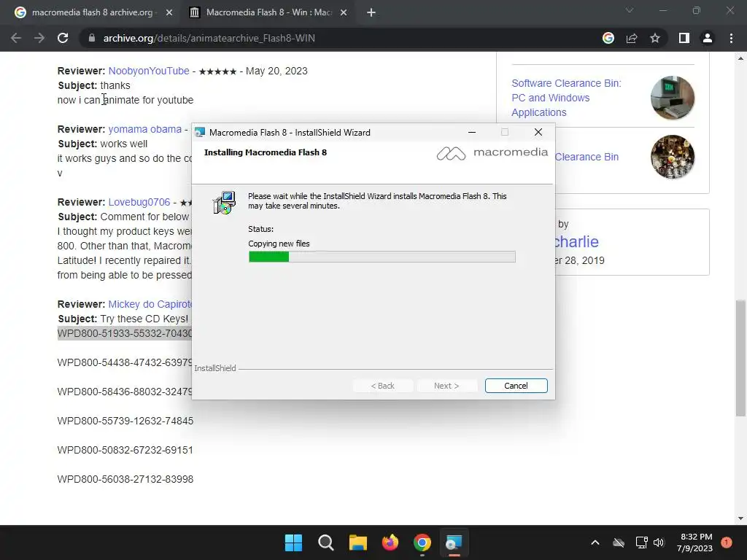Open Chrome's three-dot menu
Image resolution: width=747 pixels, height=560 pixels.
pyautogui.click(x=731, y=38)
